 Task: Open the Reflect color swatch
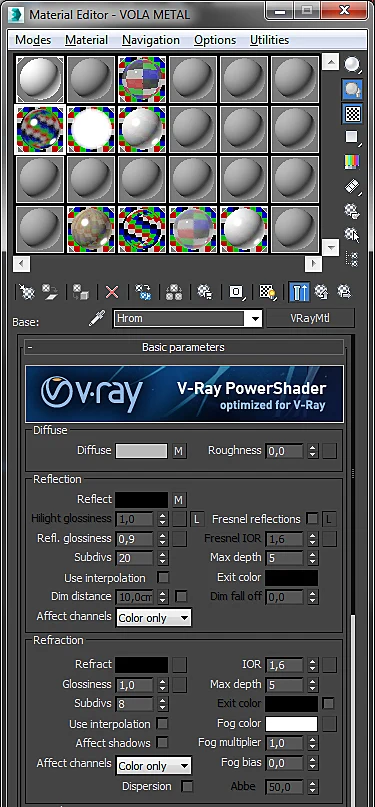(141, 500)
